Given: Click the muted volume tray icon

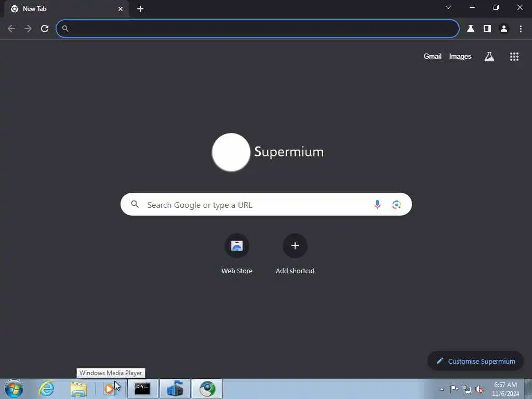Looking at the screenshot, I should (x=480, y=389).
